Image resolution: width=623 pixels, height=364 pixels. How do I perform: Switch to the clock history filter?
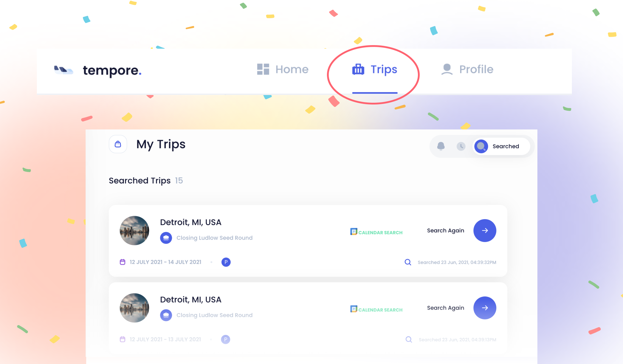click(x=461, y=146)
